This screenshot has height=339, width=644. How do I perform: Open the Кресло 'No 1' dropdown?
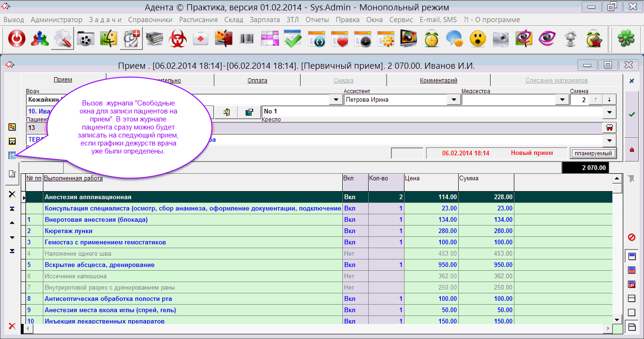[x=610, y=112]
